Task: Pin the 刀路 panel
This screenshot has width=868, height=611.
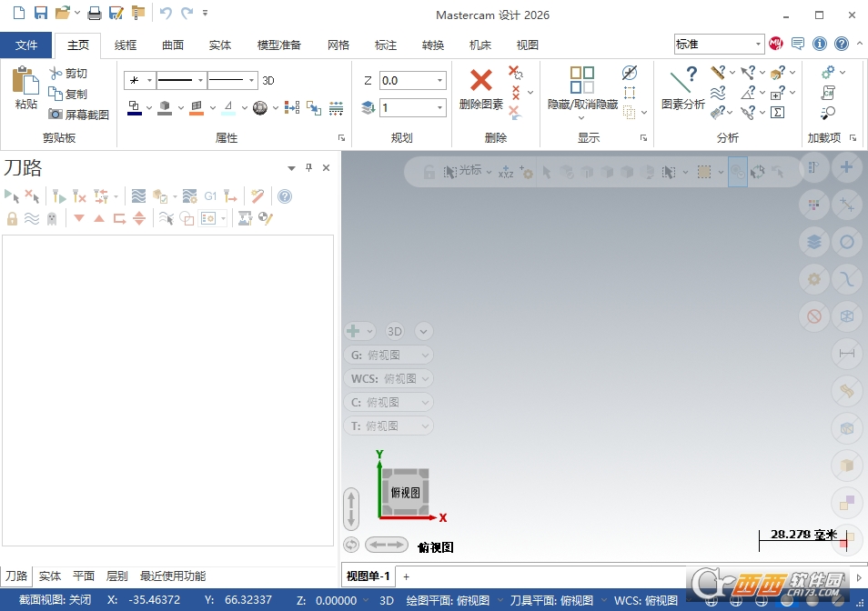Action: point(308,167)
